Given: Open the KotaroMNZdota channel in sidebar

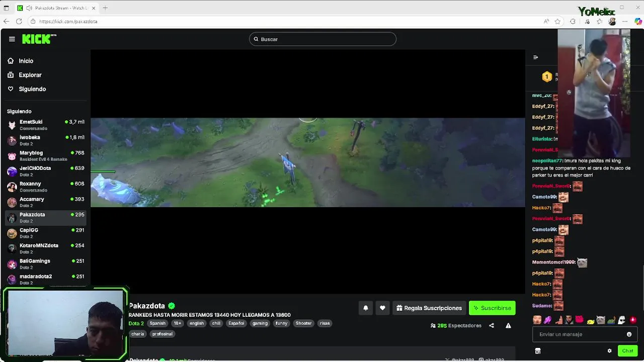Looking at the screenshot, I should (45, 248).
